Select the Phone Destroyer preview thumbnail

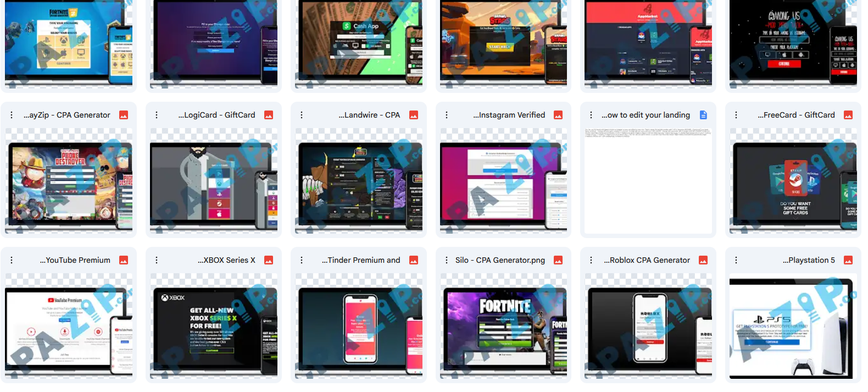[x=69, y=181]
